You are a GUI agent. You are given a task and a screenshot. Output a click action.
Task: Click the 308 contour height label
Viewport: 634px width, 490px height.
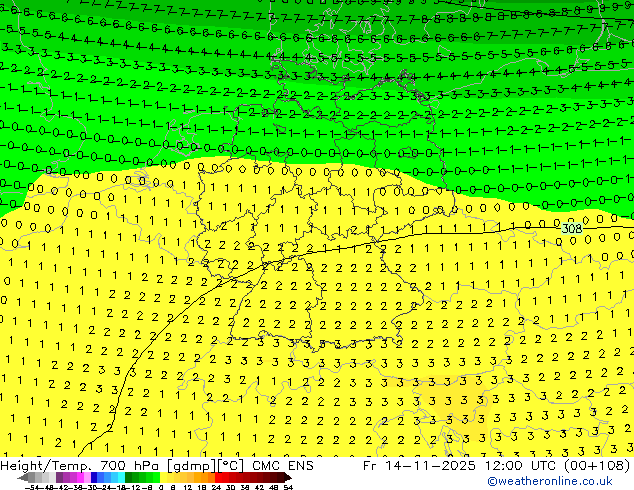tap(572, 228)
